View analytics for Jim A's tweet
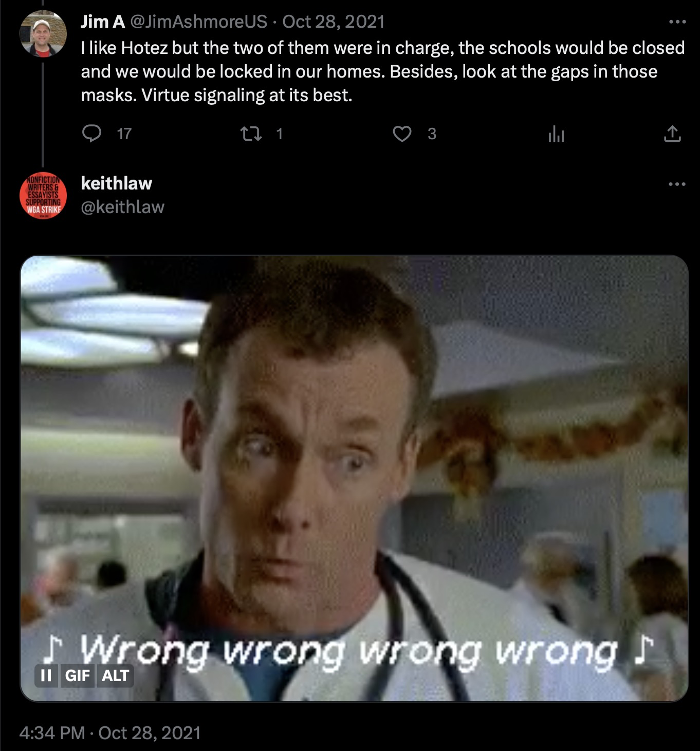 pyautogui.click(x=556, y=134)
